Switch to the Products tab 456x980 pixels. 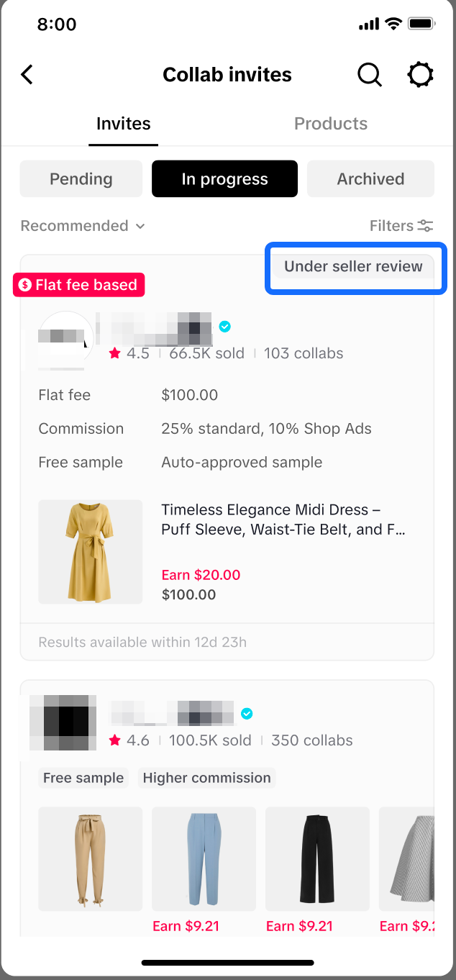[x=331, y=124]
